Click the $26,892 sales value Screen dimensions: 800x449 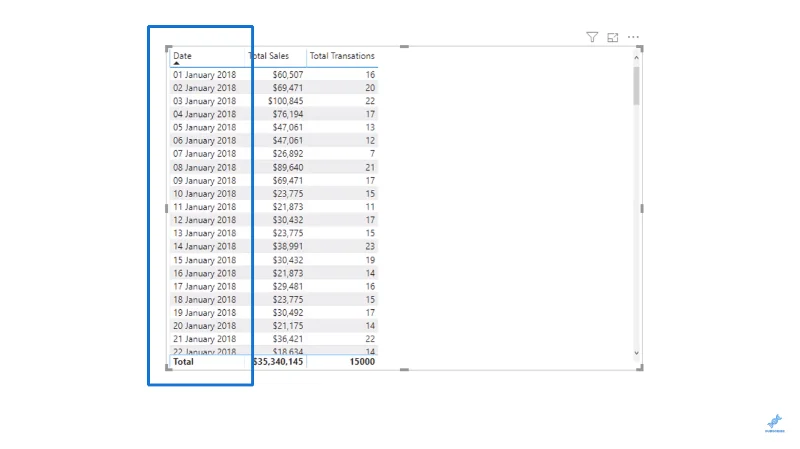coord(288,154)
